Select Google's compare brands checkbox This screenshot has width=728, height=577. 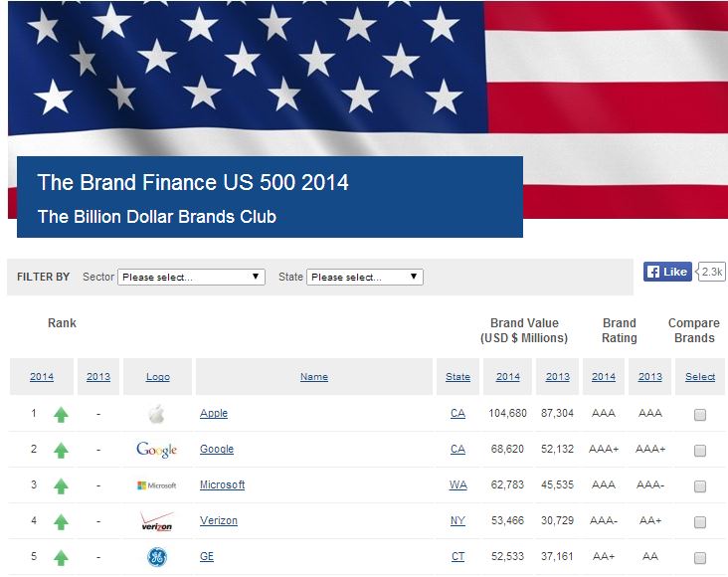point(700,451)
